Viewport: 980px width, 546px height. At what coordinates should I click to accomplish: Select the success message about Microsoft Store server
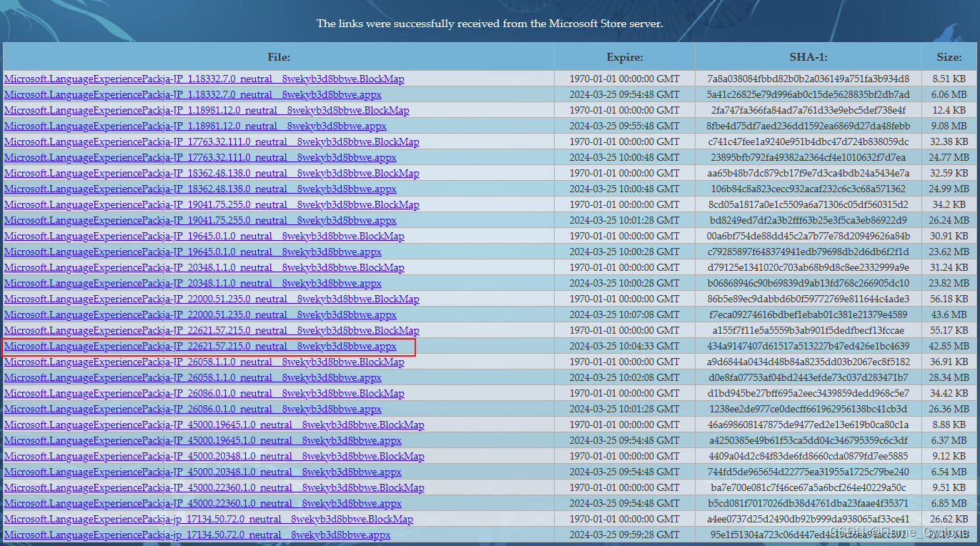pos(490,24)
